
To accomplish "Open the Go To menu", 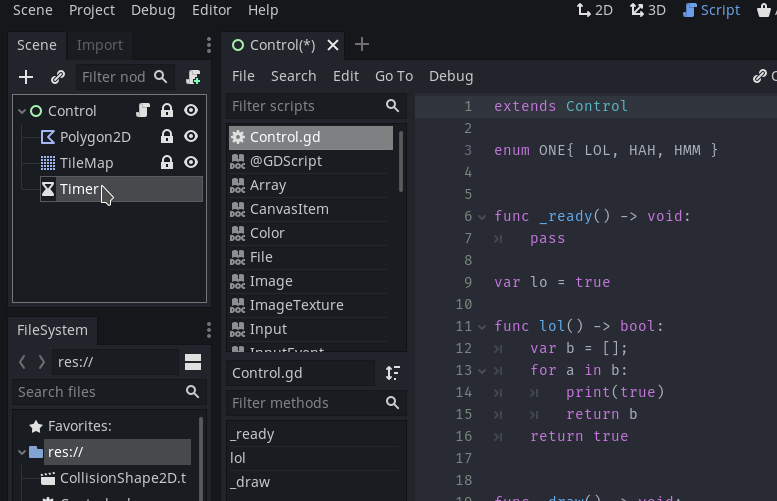I will [x=394, y=76].
